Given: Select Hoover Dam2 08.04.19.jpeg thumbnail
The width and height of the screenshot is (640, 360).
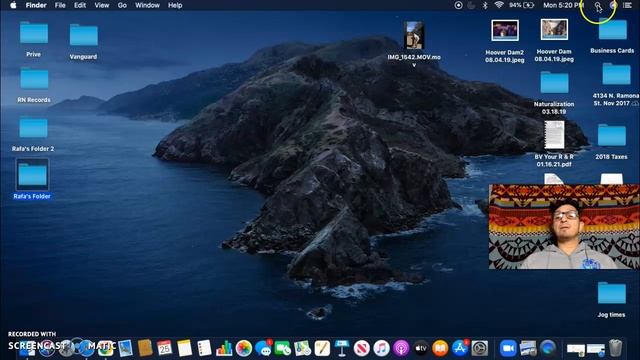Looking at the screenshot, I should tap(505, 31).
